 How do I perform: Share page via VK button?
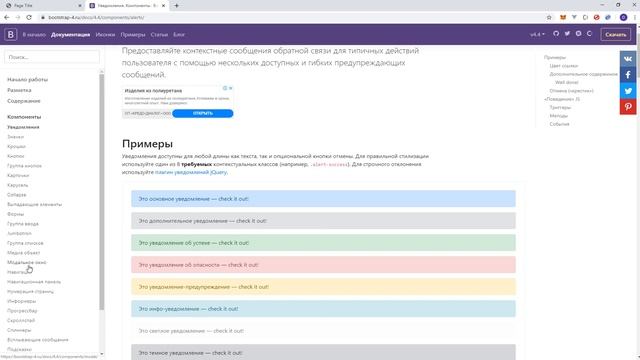[x=628, y=59]
